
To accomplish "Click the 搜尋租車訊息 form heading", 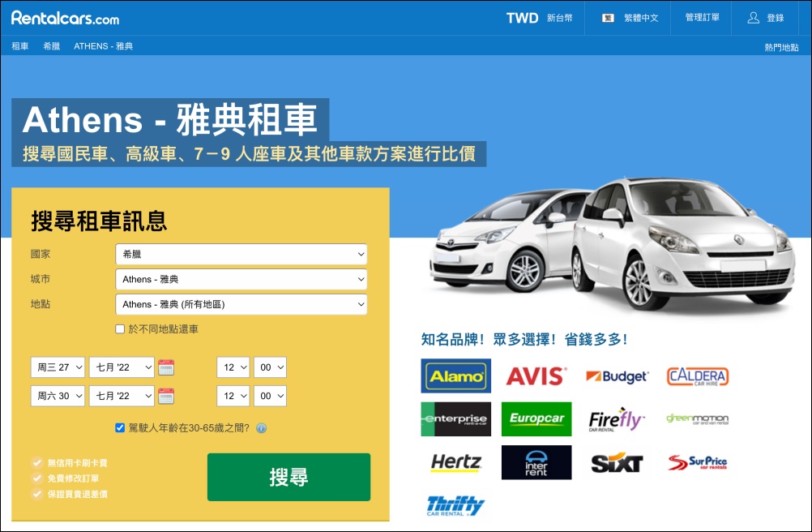I will [99, 221].
